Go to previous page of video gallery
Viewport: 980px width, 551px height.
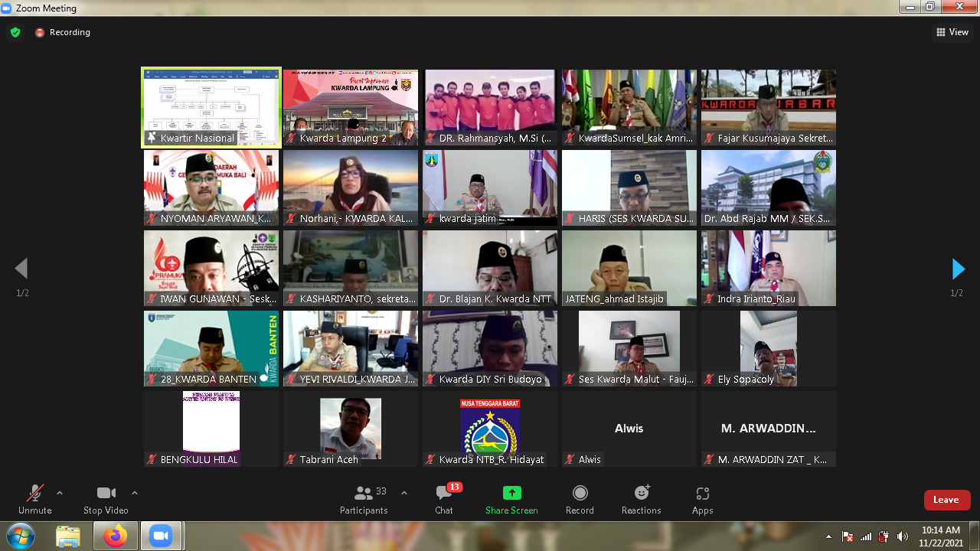coord(21,269)
